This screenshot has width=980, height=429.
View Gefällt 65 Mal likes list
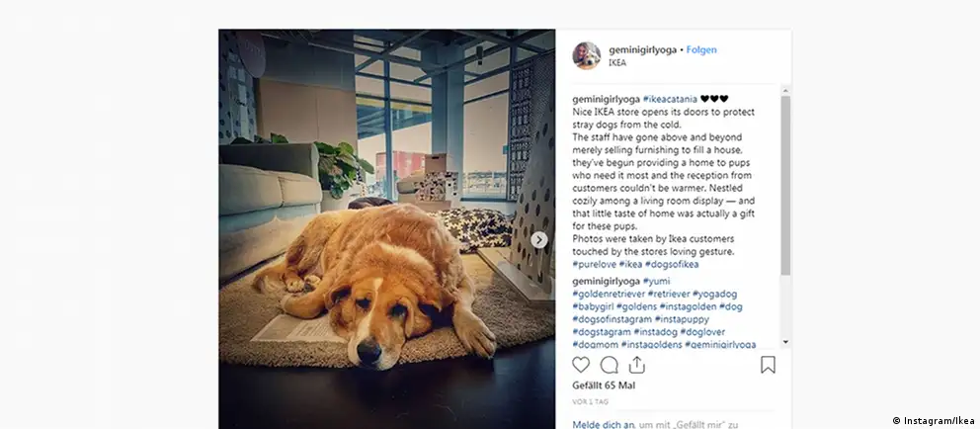coord(604,386)
